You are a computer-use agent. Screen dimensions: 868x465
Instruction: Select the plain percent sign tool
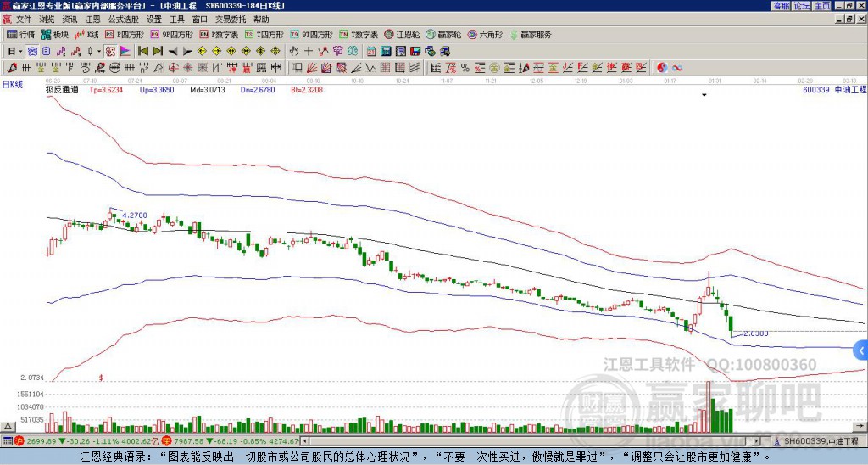465,68
